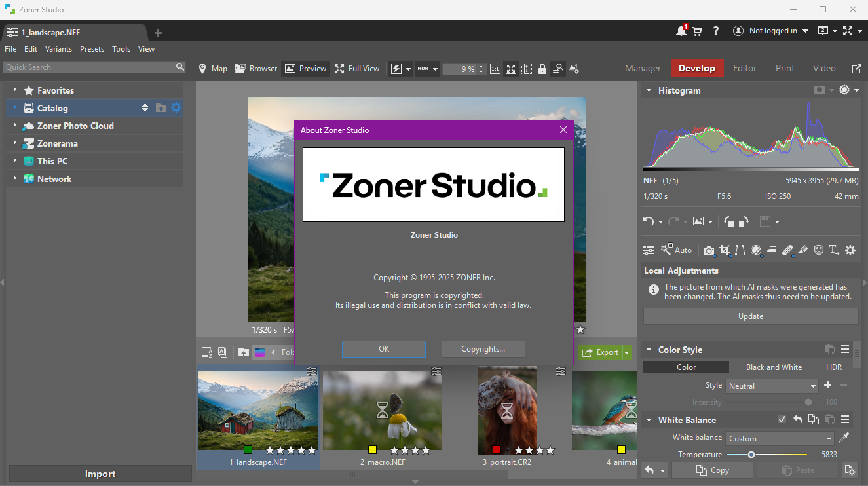Image resolution: width=868 pixels, height=486 pixels.
Task: Click the shopping cart icon
Action: pos(697,31)
